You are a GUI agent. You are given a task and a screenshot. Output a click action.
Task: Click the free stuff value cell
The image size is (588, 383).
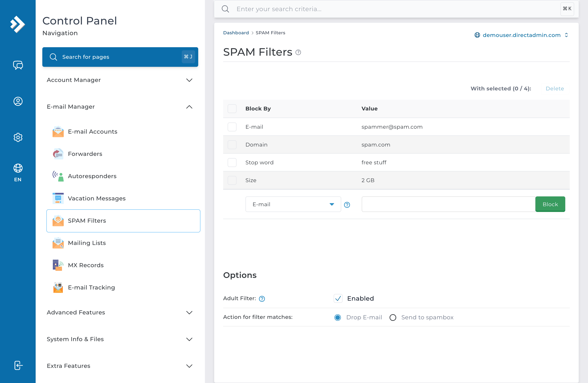click(374, 163)
